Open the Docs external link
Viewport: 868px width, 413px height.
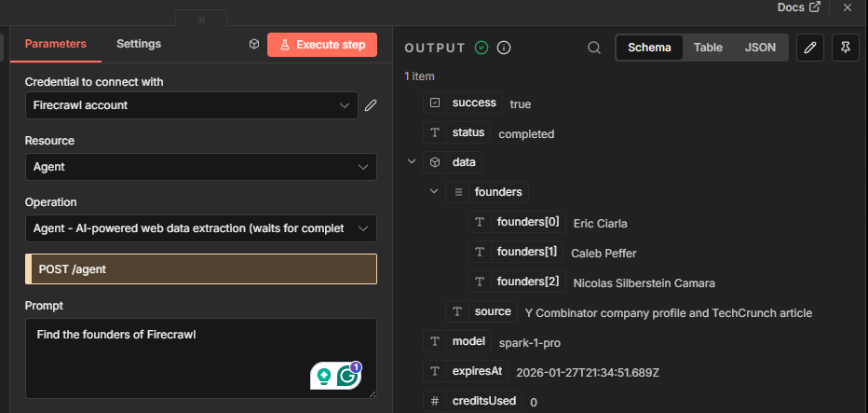tap(799, 7)
